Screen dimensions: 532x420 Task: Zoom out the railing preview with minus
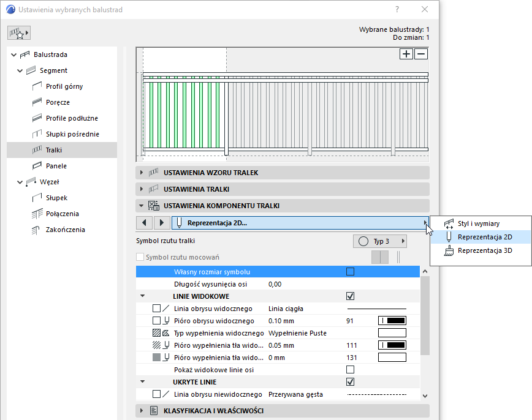pos(421,54)
